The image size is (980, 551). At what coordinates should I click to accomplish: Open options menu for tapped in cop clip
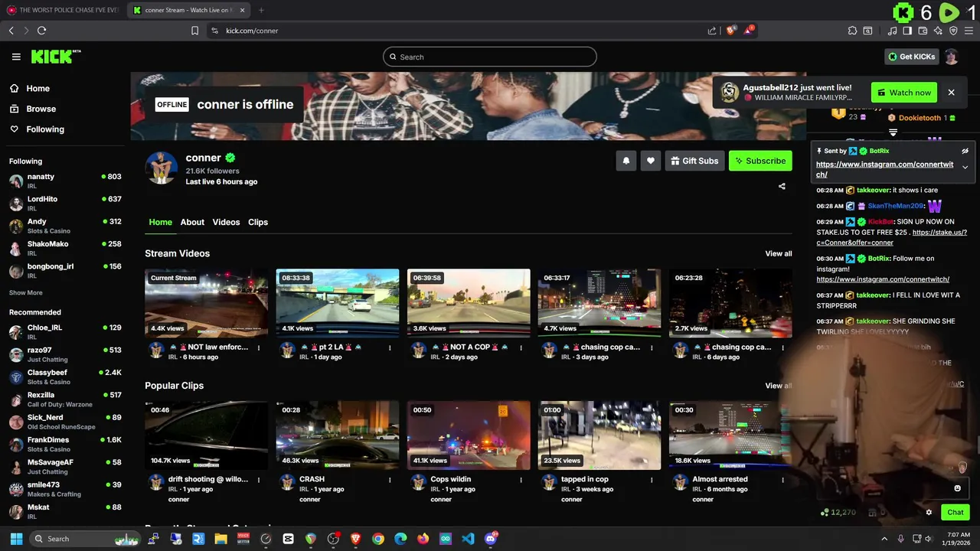pyautogui.click(x=652, y=480)
